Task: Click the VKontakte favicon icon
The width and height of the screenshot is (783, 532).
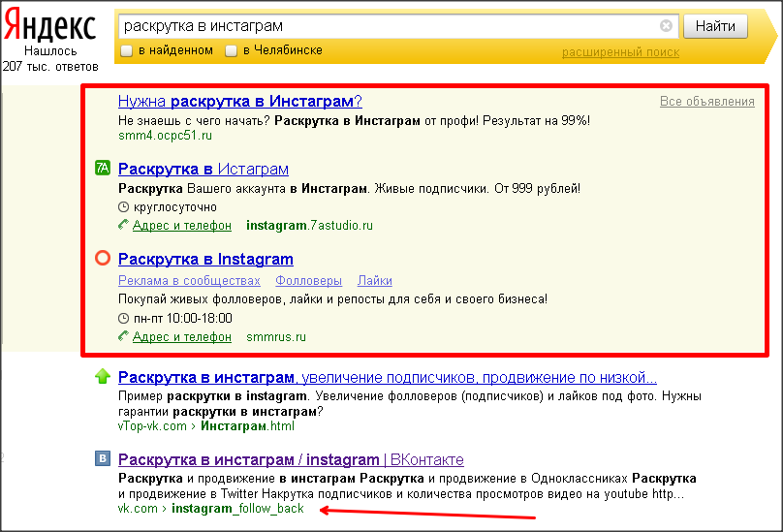Action: (103, 459)
